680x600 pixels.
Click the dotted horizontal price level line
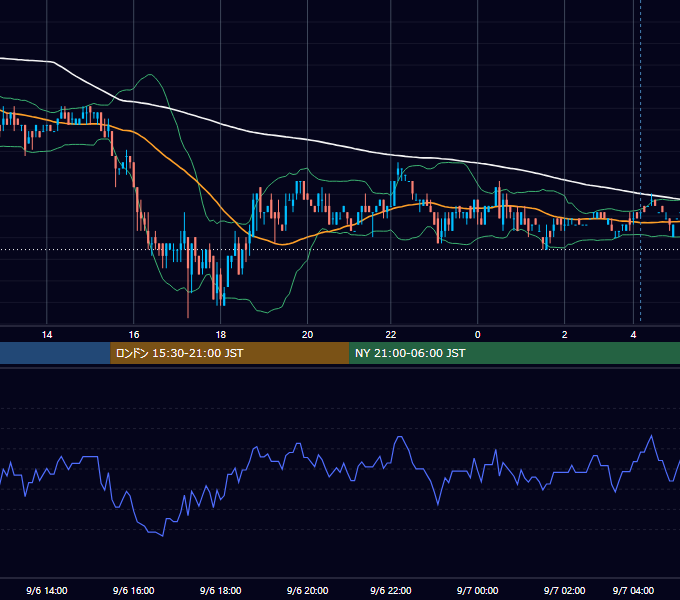click(340, 249)
